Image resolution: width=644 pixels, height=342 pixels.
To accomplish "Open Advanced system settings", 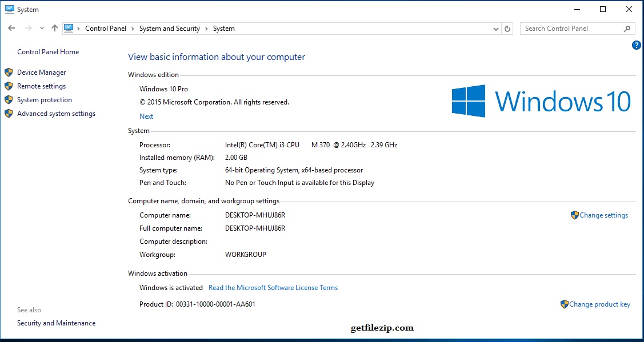I will [56, 114].
